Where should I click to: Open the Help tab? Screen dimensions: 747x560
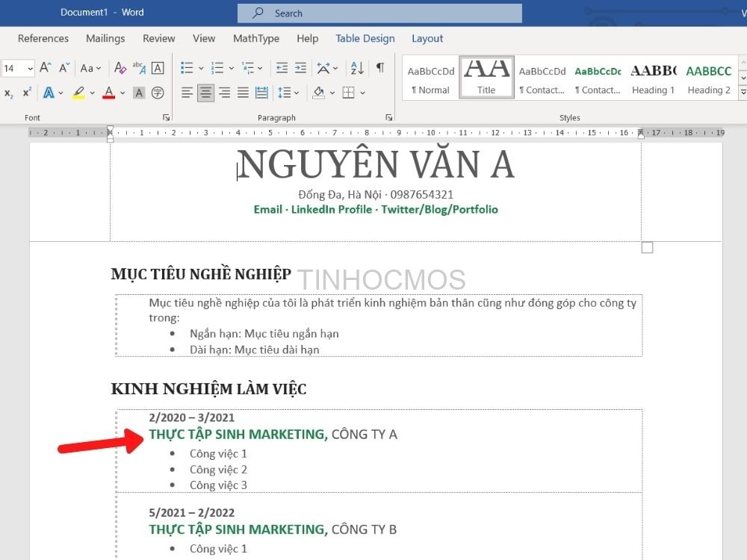[x=307, y=39]
